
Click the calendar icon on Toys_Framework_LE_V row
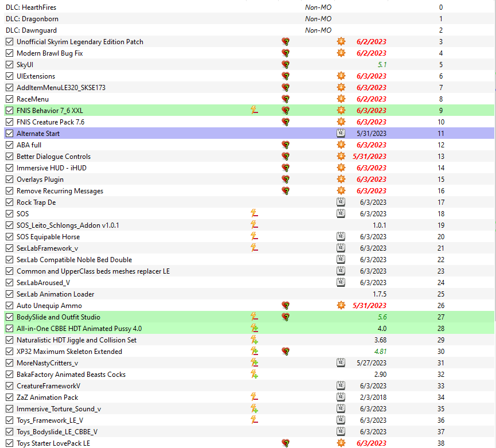[x=341, y=420]
